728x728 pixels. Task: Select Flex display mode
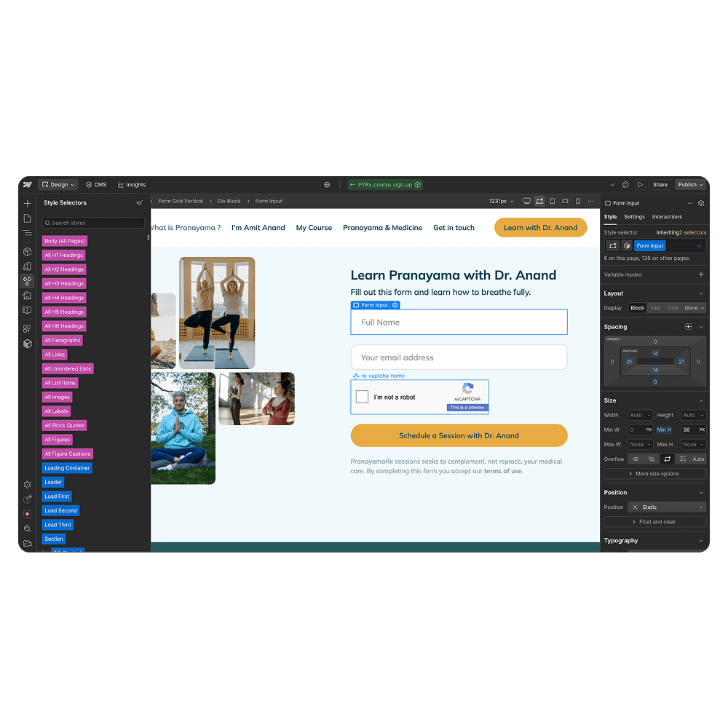pos(656,307)
